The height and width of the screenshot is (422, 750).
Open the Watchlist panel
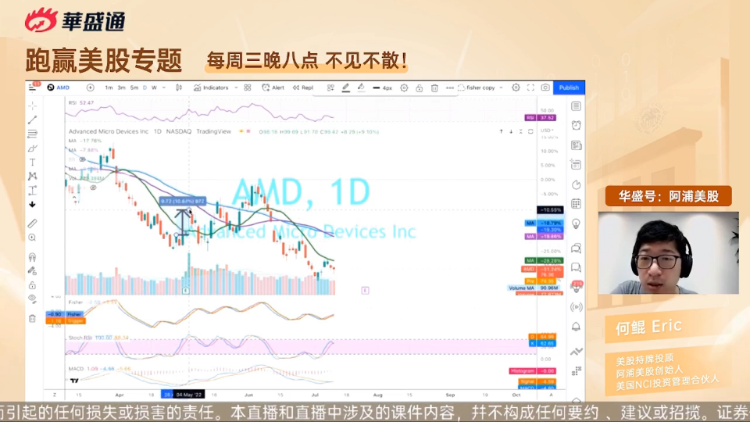[x=576, y=106]
